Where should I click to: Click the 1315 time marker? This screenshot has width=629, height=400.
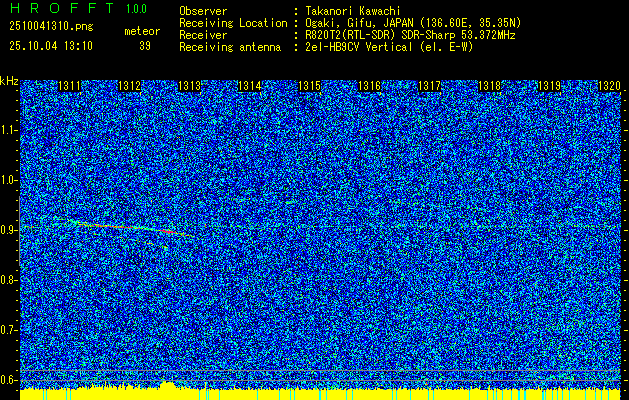[310, 86]
